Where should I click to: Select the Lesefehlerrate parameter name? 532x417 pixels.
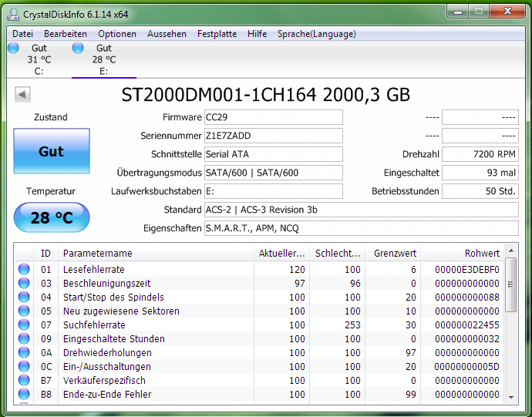[x=94, y=270]
